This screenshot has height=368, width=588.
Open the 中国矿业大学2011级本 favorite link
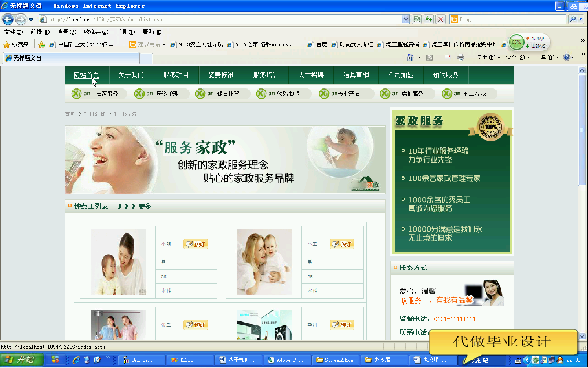[85, 44]
